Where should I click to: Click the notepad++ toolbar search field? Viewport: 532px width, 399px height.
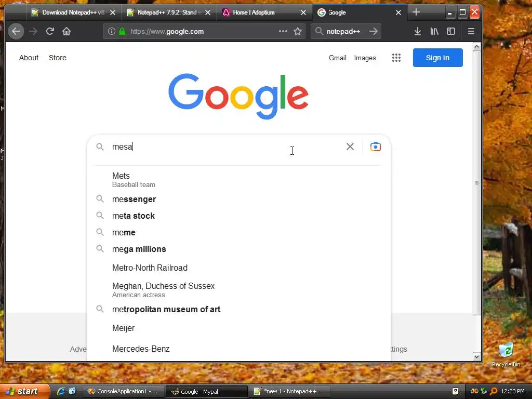click(x=346, y=32)
